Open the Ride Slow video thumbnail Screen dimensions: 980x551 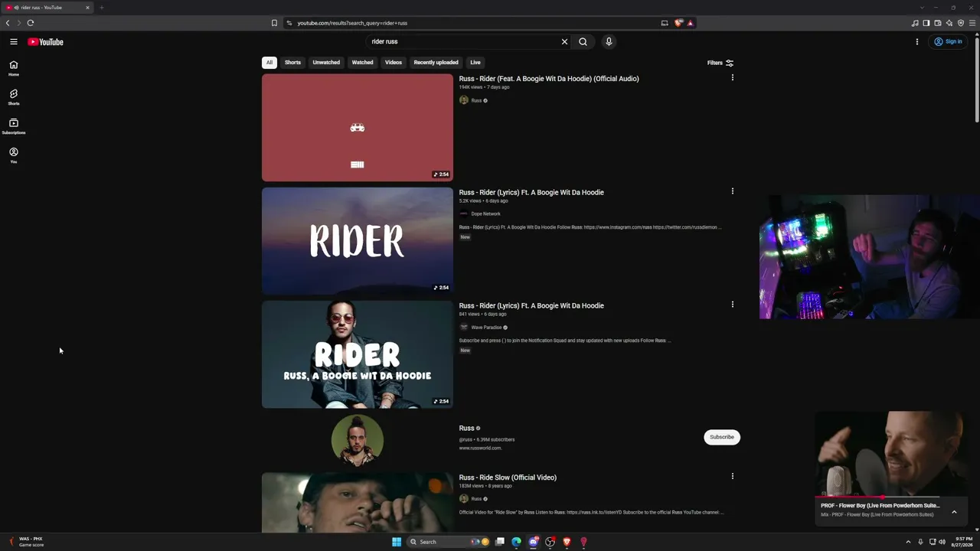point(358,502)
